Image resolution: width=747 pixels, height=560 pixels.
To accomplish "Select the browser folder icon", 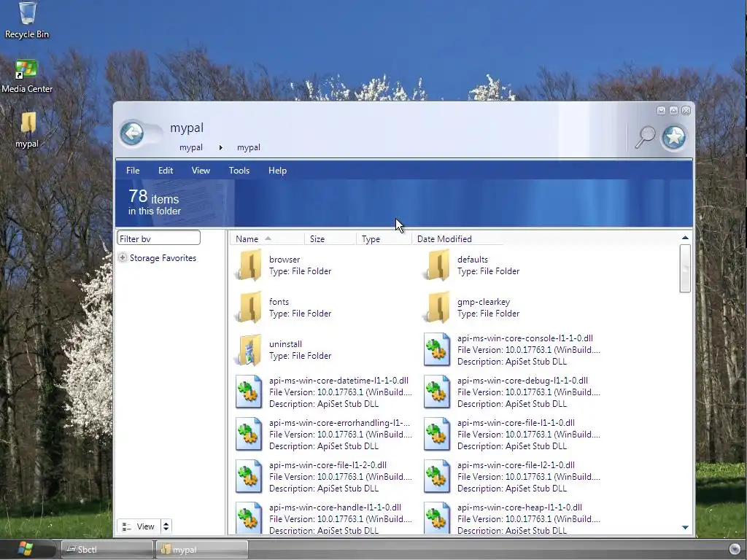I will [x=249, y=265].
